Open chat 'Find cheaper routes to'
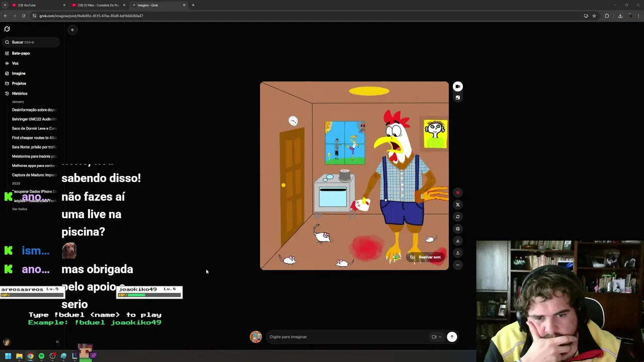The height and width of the screenshot is (362, 644). click(34, 138)
